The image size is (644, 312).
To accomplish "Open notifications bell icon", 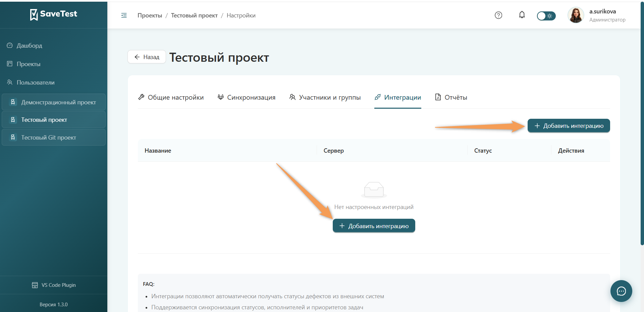I will 522,15.
